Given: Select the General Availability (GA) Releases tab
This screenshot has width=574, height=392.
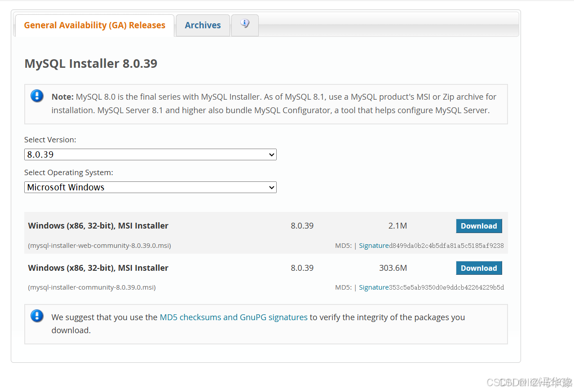Looking at the screenshot, I should point(94,25).
